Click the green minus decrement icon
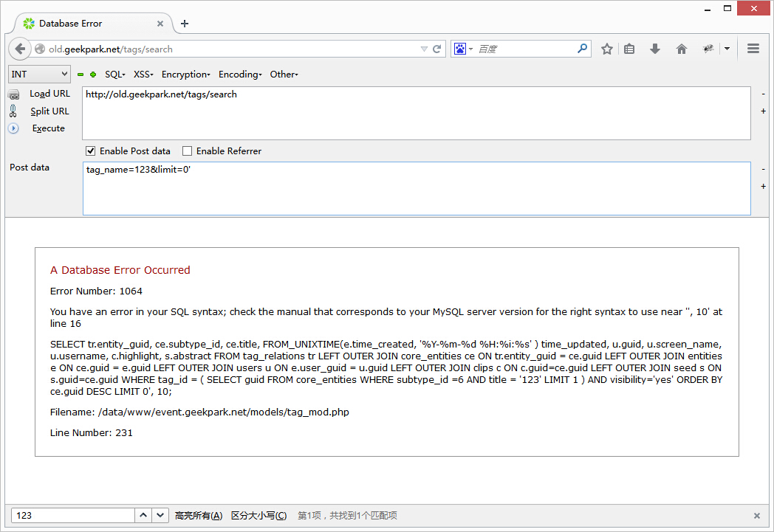 (x=81, y=75)
